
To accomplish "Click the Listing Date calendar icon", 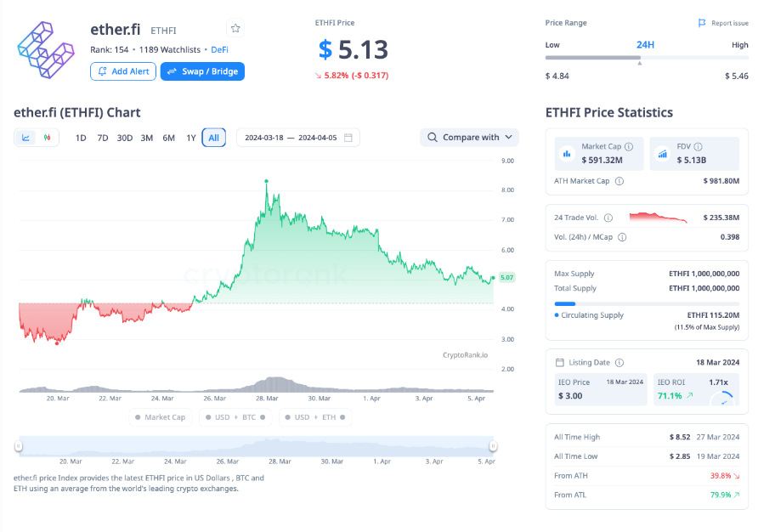I will 559,362.
